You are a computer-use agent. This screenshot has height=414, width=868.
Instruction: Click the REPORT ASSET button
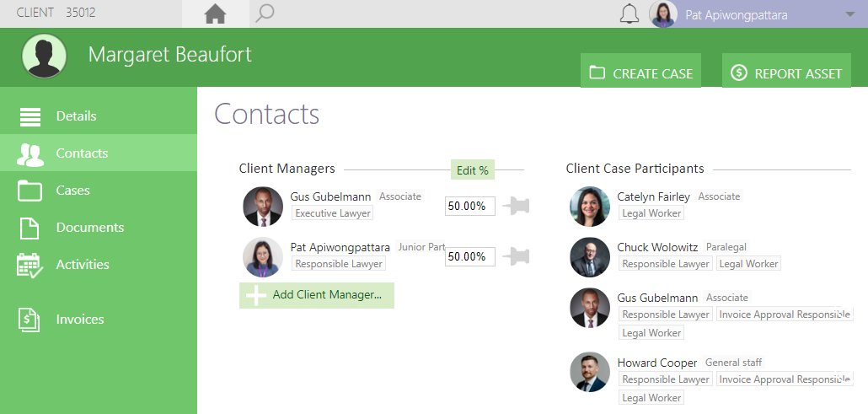[x=786, y=70]
